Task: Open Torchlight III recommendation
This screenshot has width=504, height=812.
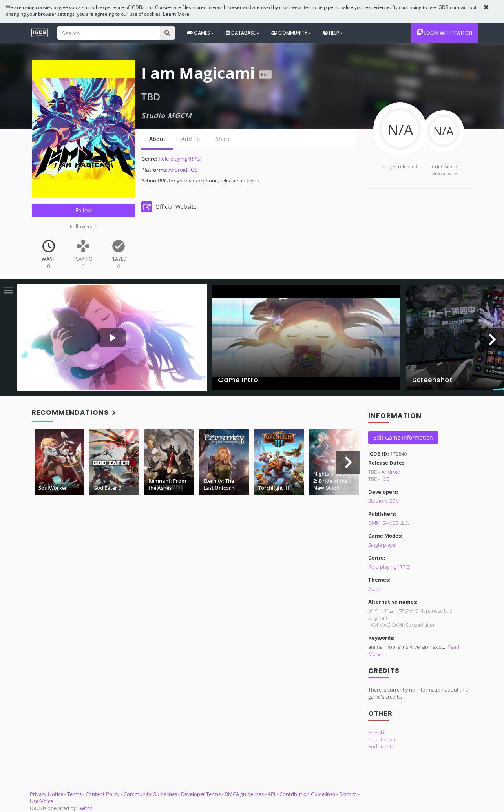Action: point(279,462)
